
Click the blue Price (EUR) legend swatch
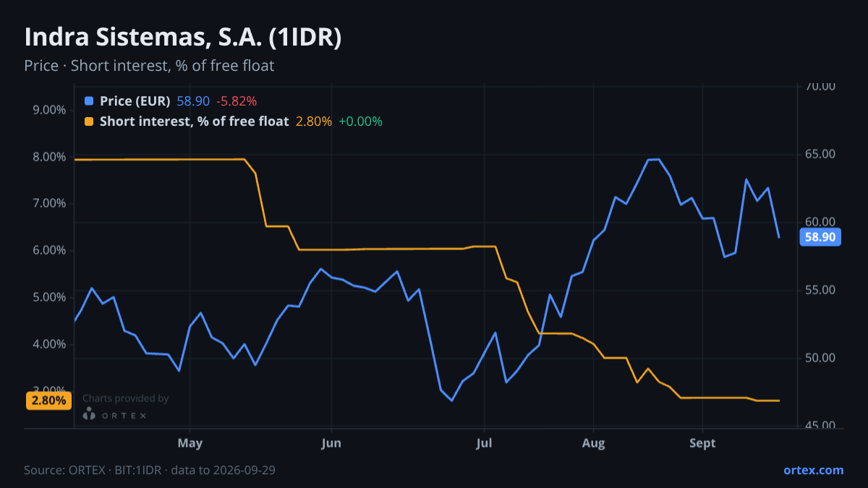coord(89,101)
